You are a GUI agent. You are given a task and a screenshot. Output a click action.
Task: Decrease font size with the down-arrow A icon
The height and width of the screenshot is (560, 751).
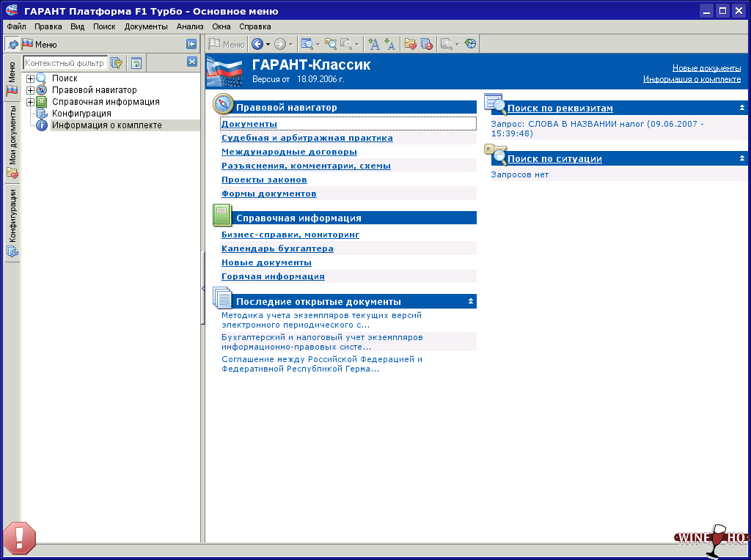point(389,44)
